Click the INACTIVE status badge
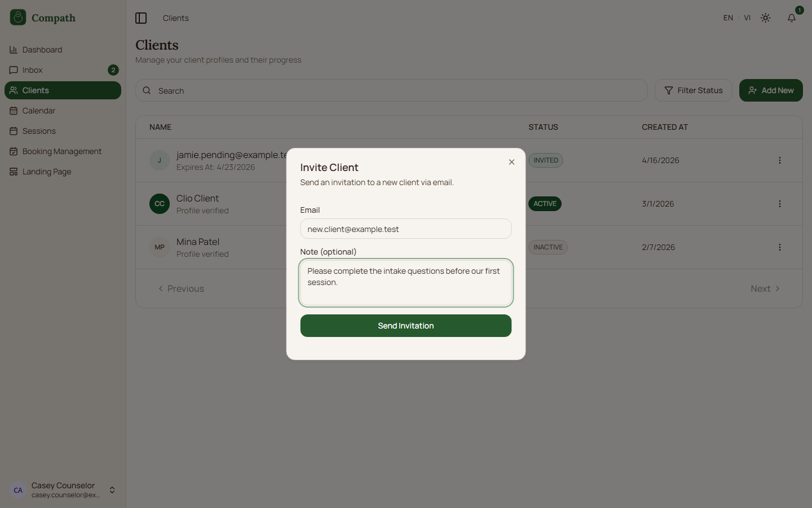The image size is (812, 508). (x=548, y=247)
